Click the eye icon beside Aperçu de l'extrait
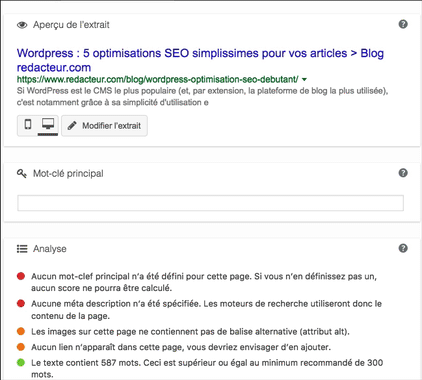The width and height of the screenshot is (422, 380). (x=22, y=25)
